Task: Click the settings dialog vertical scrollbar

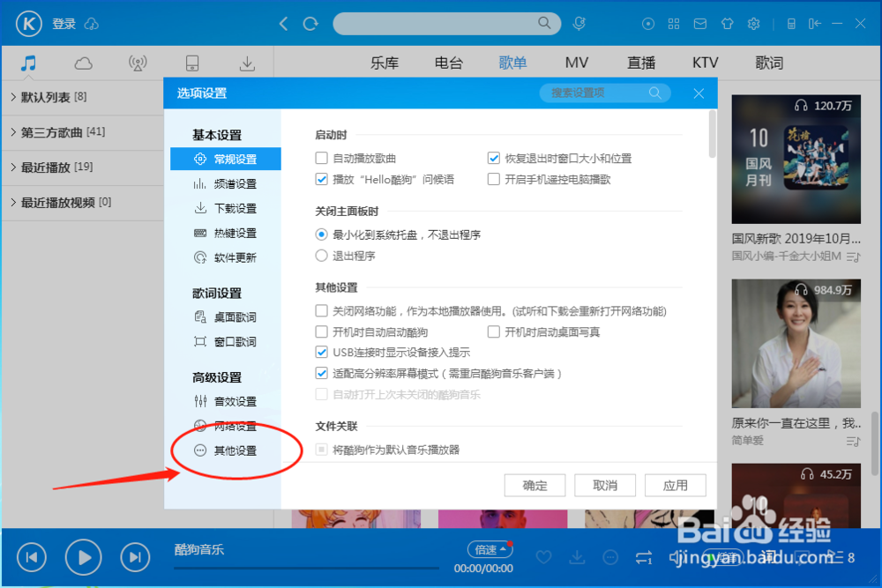Action: coord(712,134)
